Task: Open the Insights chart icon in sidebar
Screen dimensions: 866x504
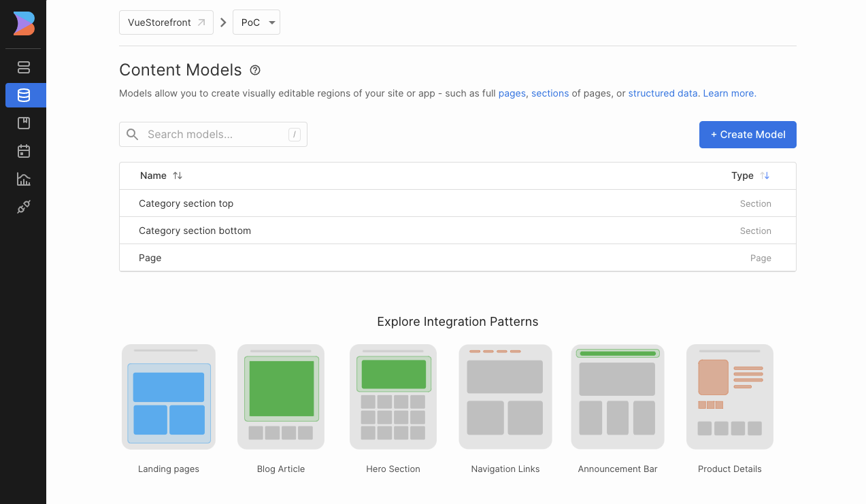Action: click(24, 179)
